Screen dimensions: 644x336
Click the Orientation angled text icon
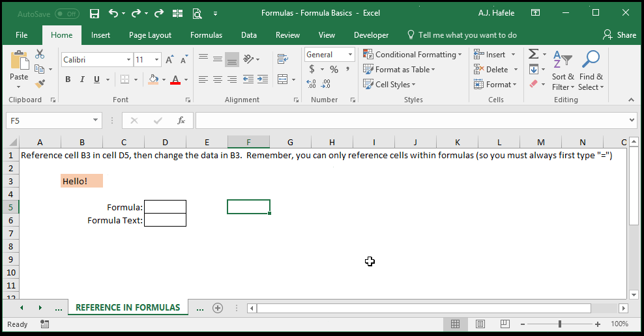(248, 59)
